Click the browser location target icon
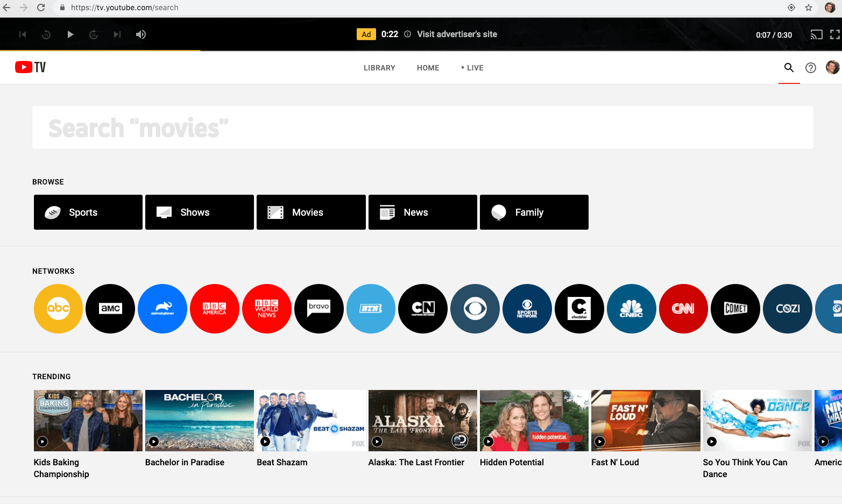The image size is (842, 504). coord(791,8)
